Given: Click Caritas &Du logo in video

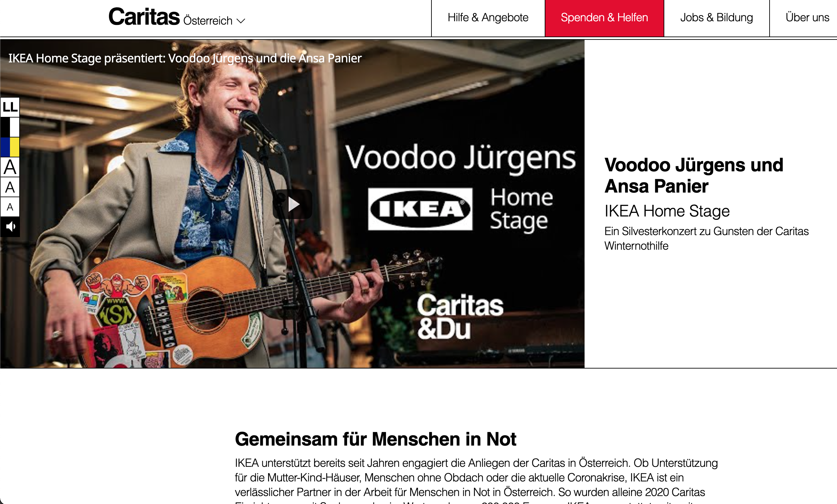Looking at the screenshot, I should point(460,316).
